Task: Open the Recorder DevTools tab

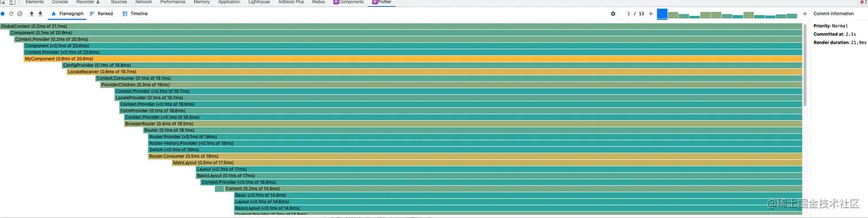Action: pos(88,2)
